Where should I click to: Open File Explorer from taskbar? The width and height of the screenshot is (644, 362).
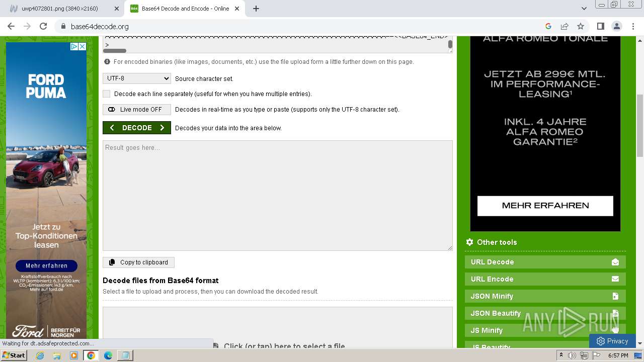pos(57,355)
